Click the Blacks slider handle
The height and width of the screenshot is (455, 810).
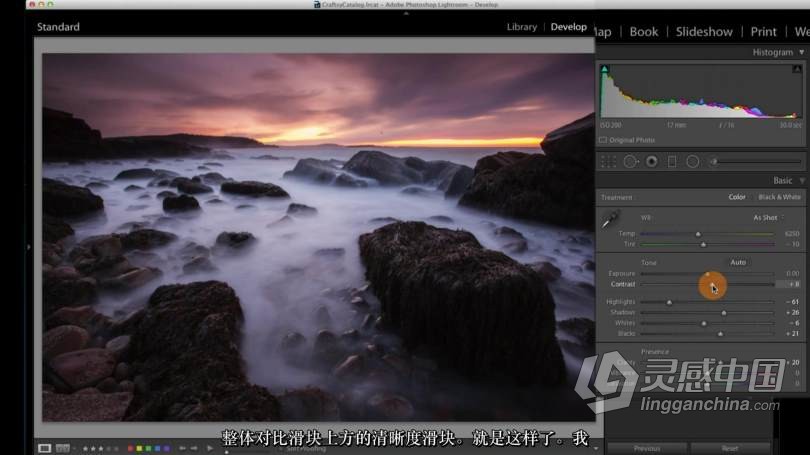[721, 334]
